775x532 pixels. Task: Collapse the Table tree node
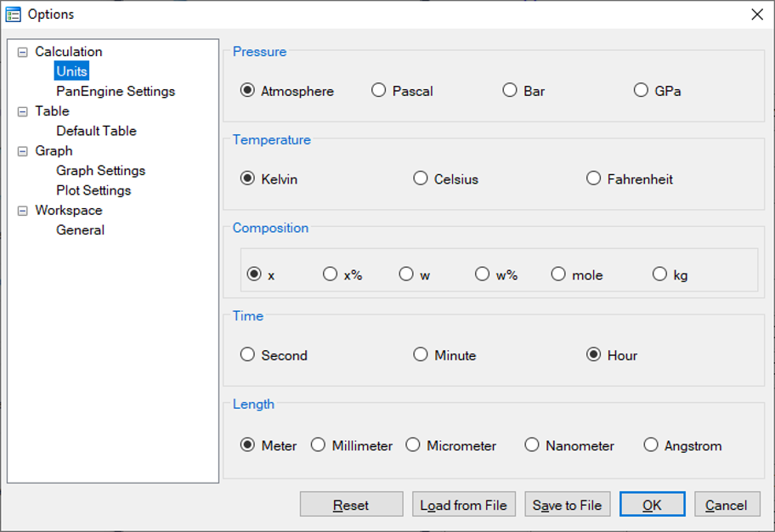[x=23, y=111]
